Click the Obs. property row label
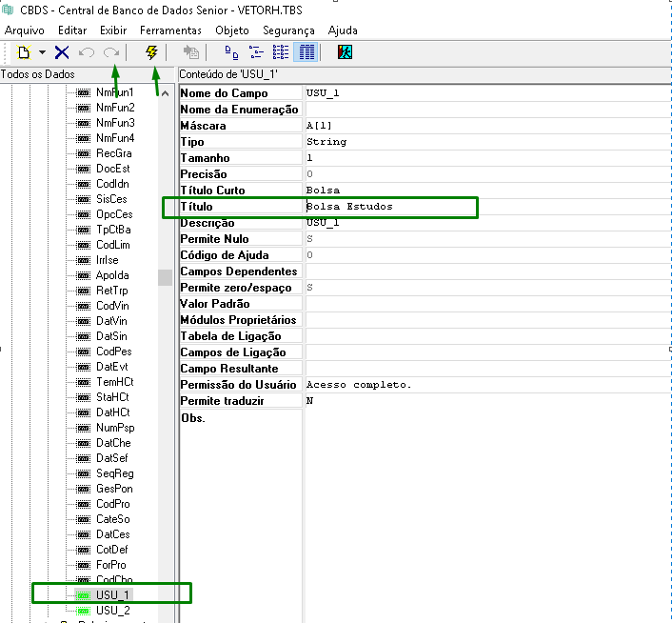672x623 pixels. click(x=193, y=418)
